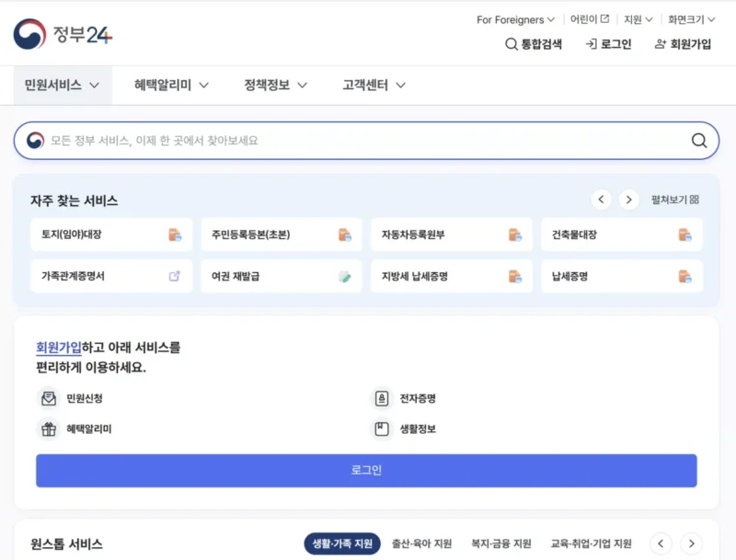Click the document icon on 납세증명 card
This screenshot has width=736, height=560.
(684, 275)
